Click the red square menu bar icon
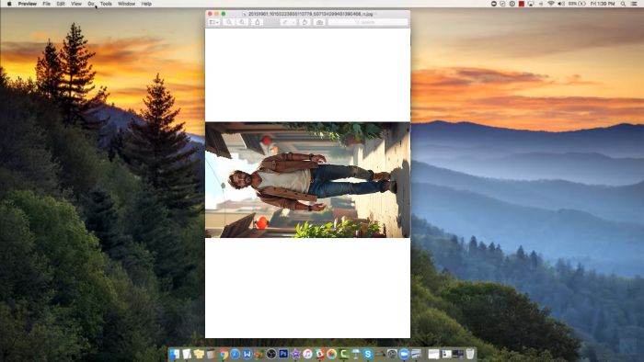This screenshot has width=644, height=362. (522, 4)
